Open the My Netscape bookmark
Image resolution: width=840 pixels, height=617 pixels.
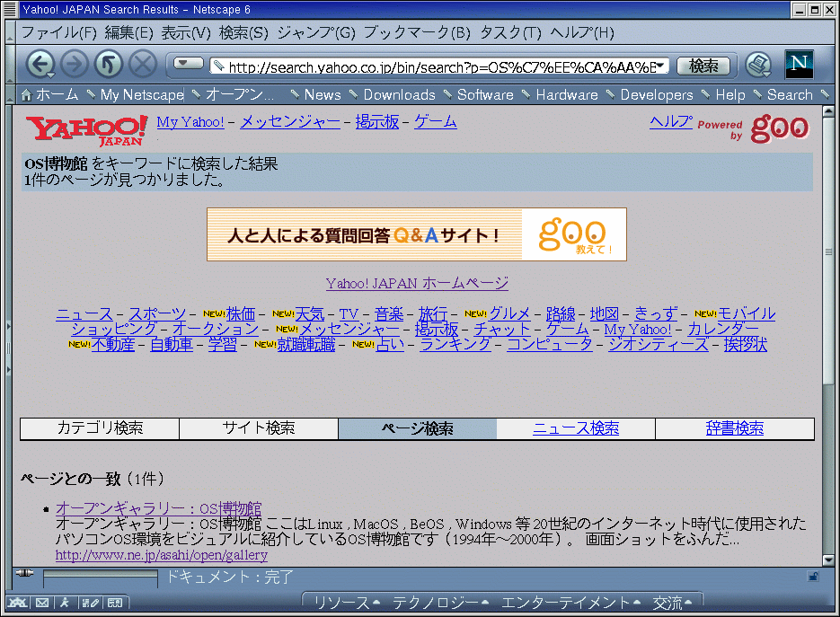[142, 95]
